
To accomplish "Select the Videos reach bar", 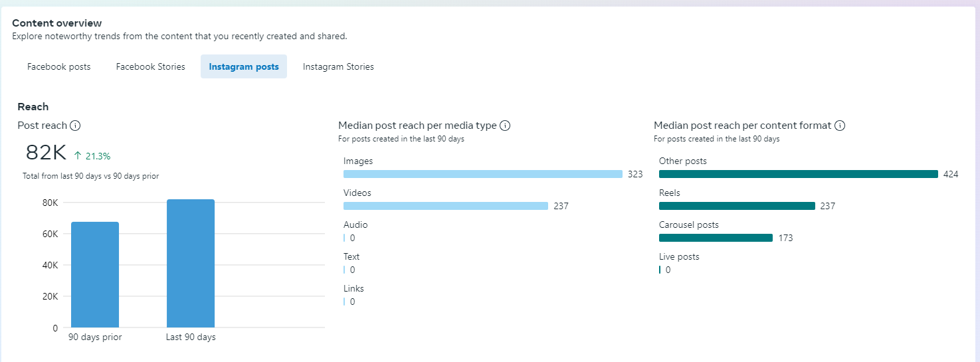I will (445, 206).
